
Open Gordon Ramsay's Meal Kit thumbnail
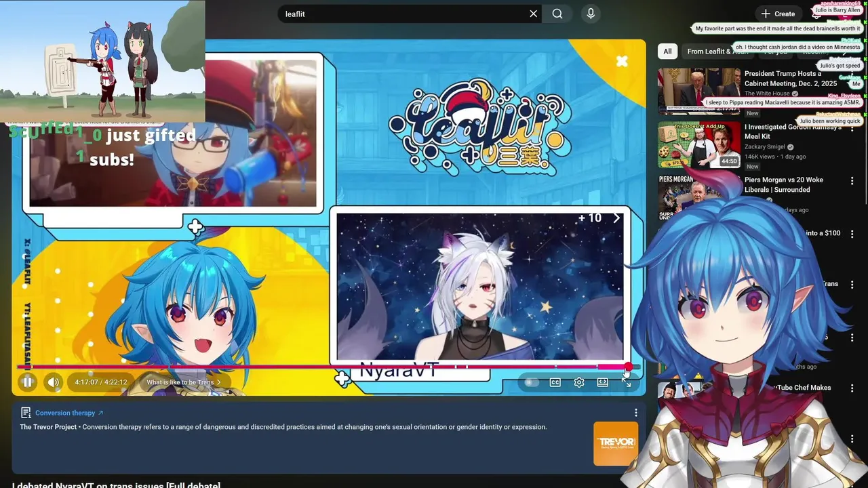[x=698, y=144]
